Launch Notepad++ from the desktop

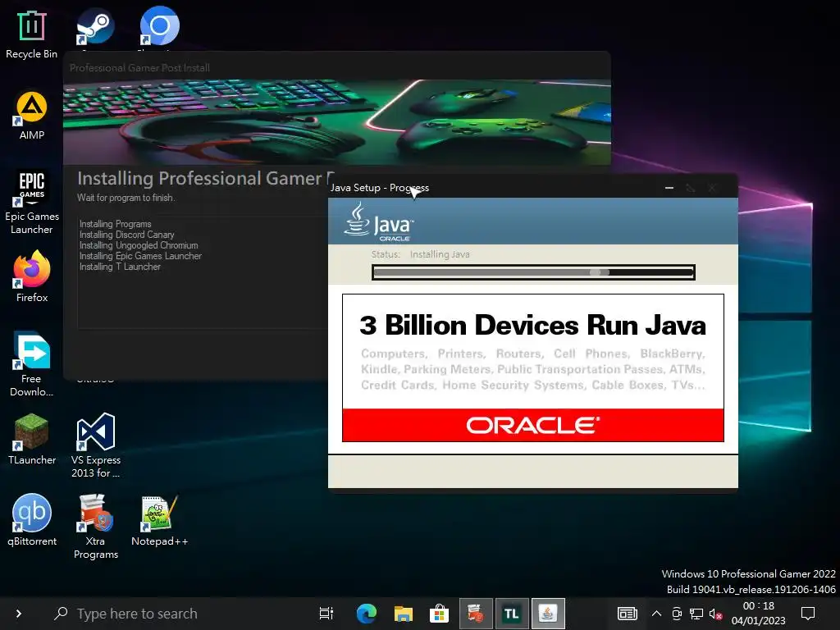(159, 519)
